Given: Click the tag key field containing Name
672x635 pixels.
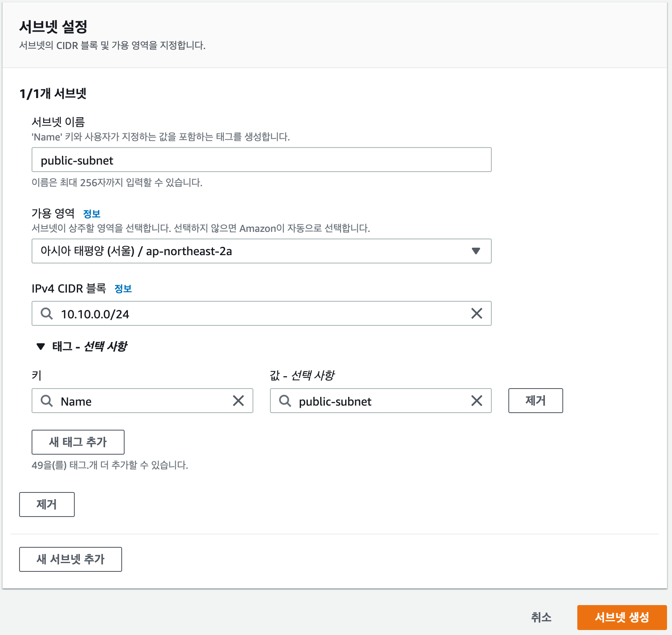Looking at the screenshot, I should tap(142, 401).
